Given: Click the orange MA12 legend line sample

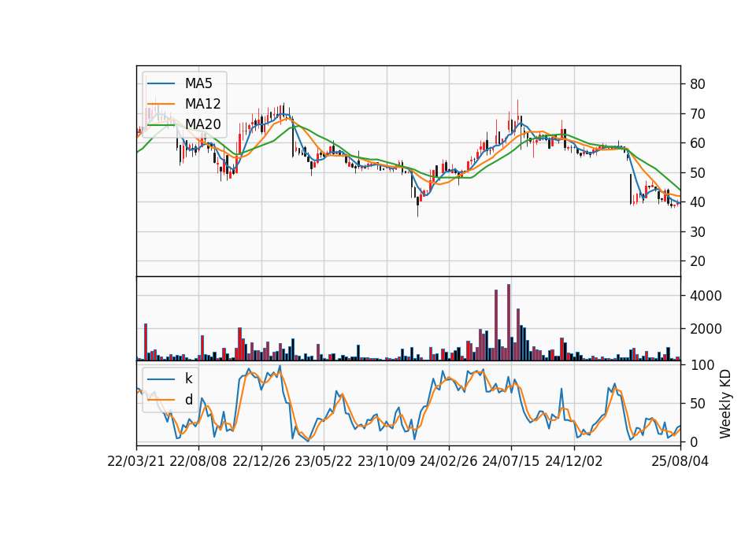Looking at the screenshot, I should coord(161,104).
